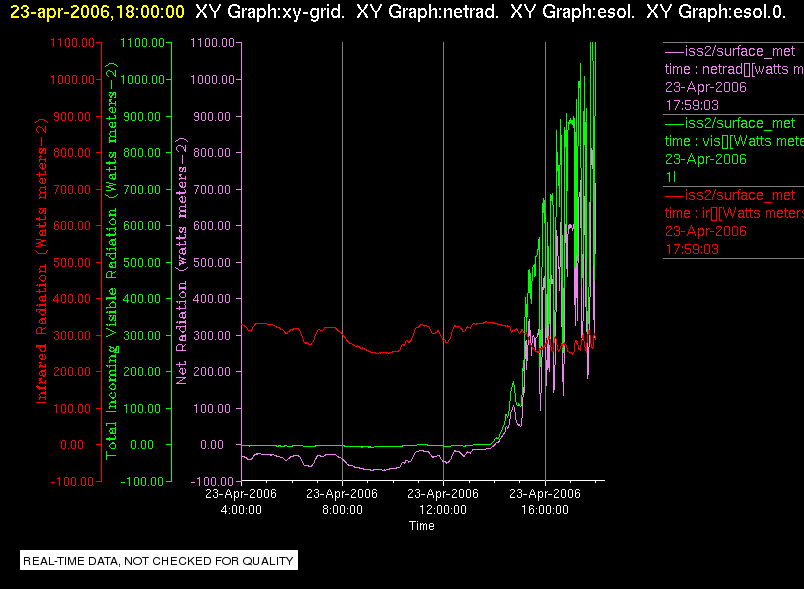Viewport: 804px width, 589px height.
Task: Click the x-axis label '23-Apr-2006 12:00:00'
Action: [443, 501]
